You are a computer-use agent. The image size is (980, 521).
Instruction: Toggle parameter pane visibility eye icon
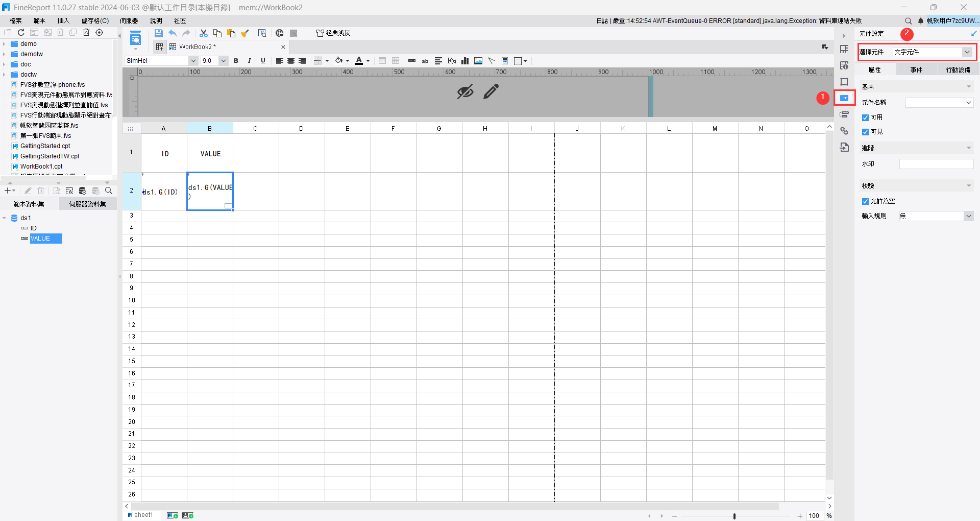pyautogui.click(x=465, y=92)
